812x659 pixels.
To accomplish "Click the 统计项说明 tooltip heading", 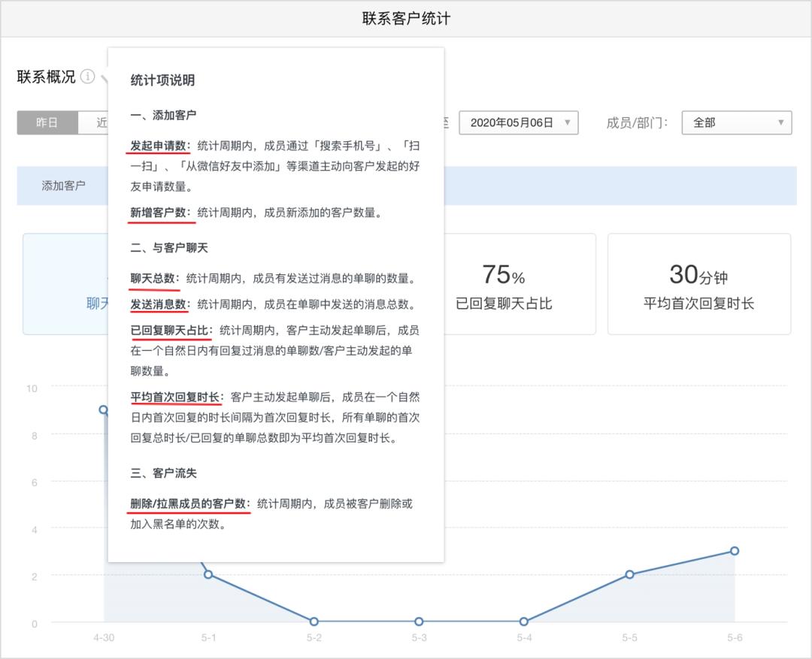I will pyautogui.click(x=162, y=80).
